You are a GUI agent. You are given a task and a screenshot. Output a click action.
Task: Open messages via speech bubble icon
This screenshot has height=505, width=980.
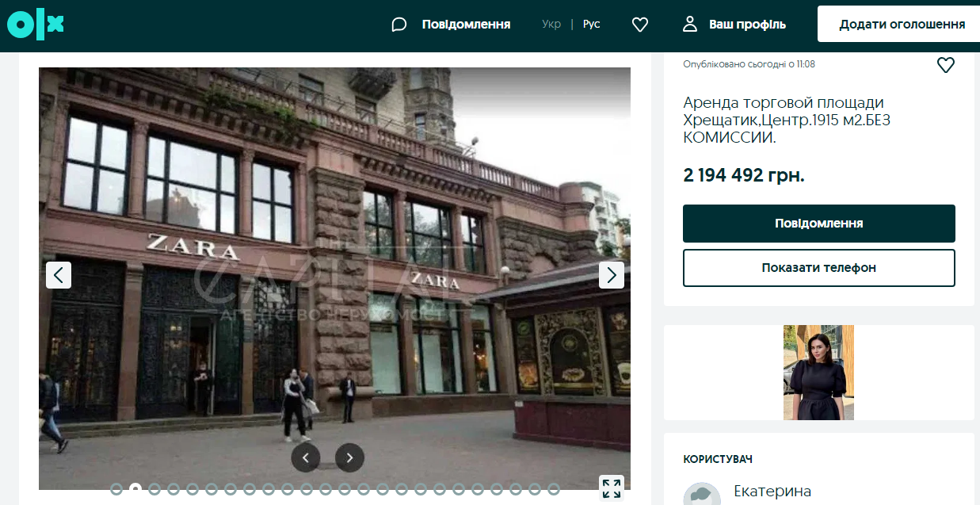pos(399,25)
